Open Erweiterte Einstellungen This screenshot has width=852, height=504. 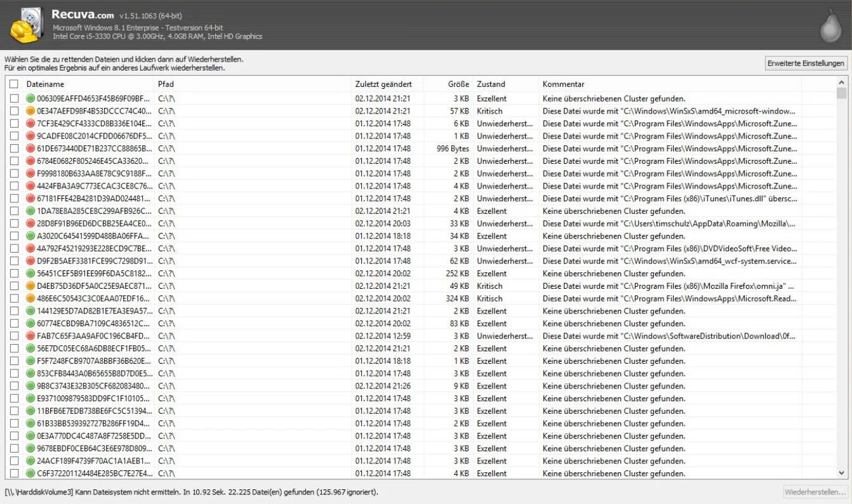coord(806,63)
